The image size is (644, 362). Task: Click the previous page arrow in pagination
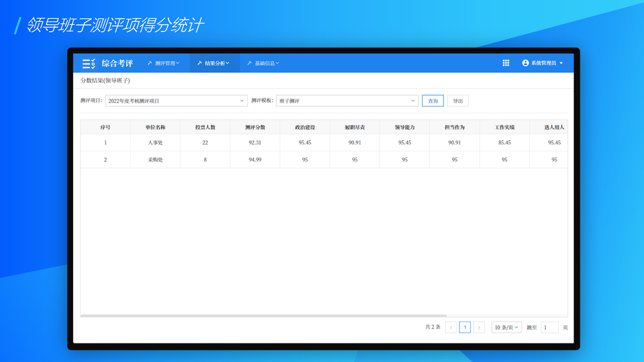point(451,327)
